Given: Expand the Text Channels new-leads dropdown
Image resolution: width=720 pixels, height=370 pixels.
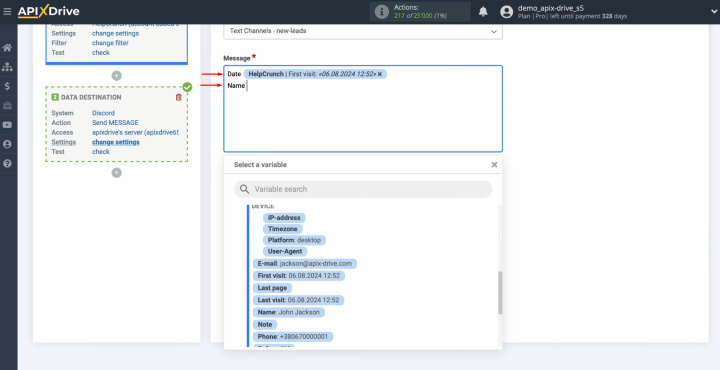Looking at the screenshot, I should 363,31.
